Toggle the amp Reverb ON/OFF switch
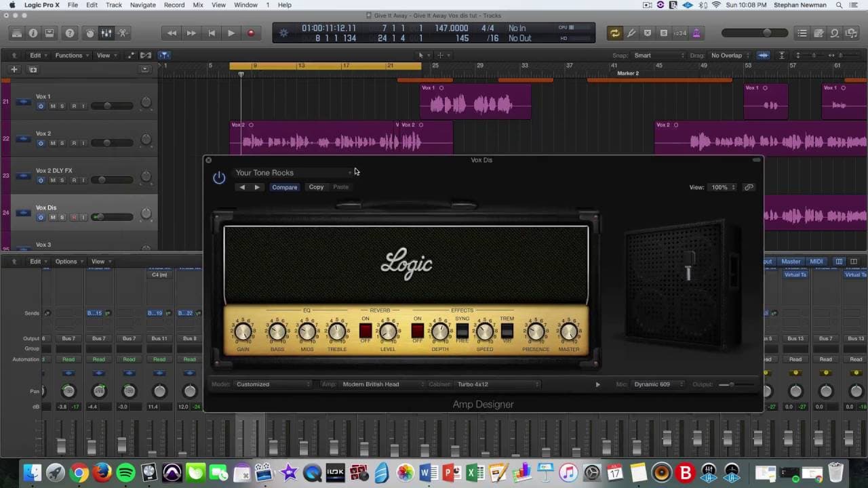 click(366, 331)
